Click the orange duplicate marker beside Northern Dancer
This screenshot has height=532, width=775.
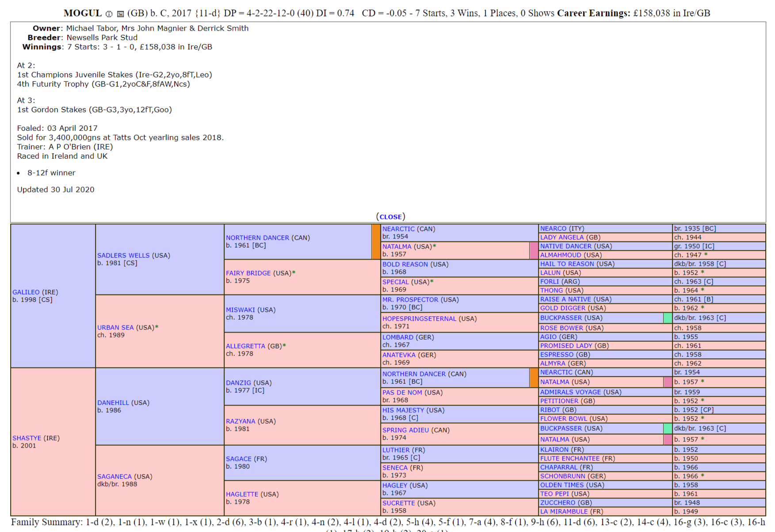[x=375, y=241]
